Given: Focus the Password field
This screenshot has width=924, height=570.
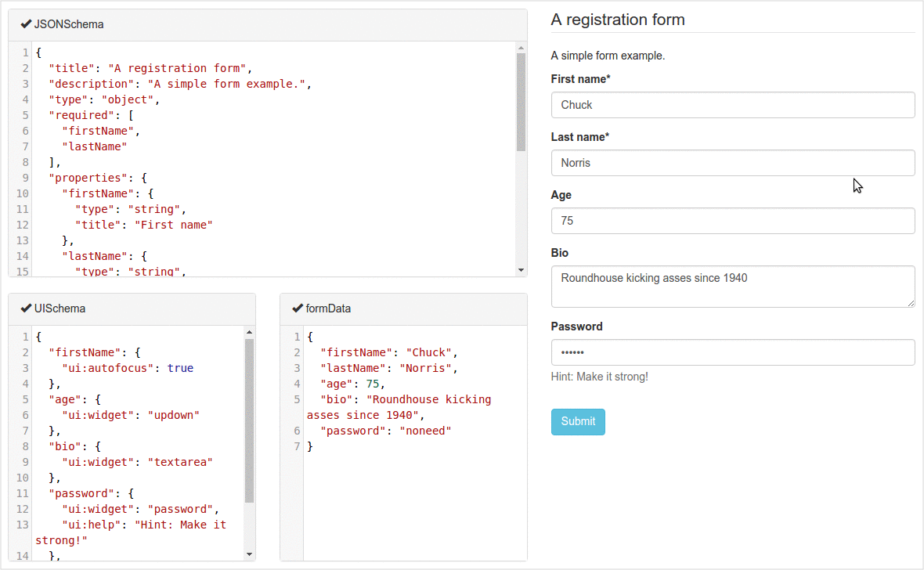Looking at the screenshot, I should (732, 352).
